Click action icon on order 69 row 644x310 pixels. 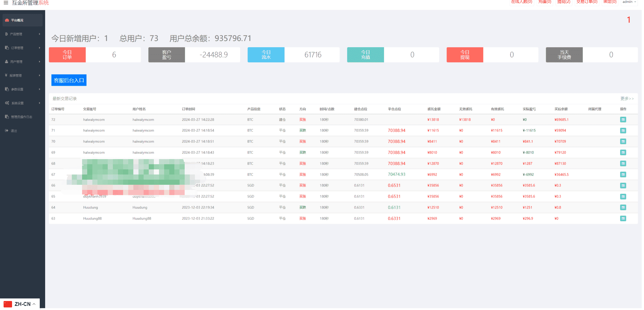tap(623, 152)
